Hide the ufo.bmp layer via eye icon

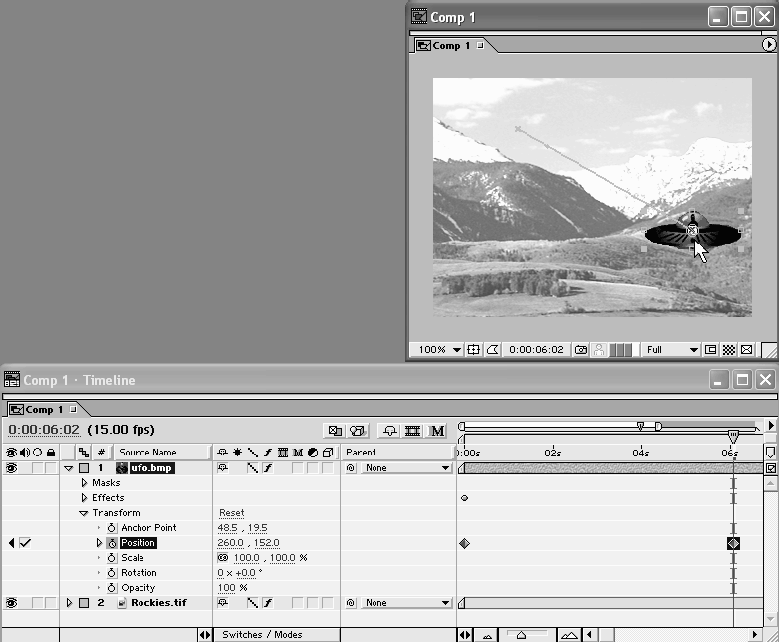(x=12, y=468)
